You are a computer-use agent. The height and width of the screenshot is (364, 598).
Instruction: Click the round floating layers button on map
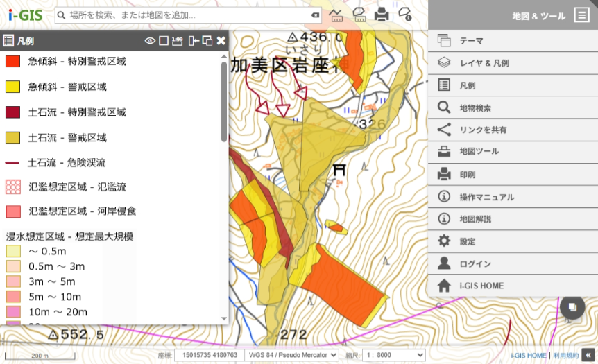click(x=572, y=307)
